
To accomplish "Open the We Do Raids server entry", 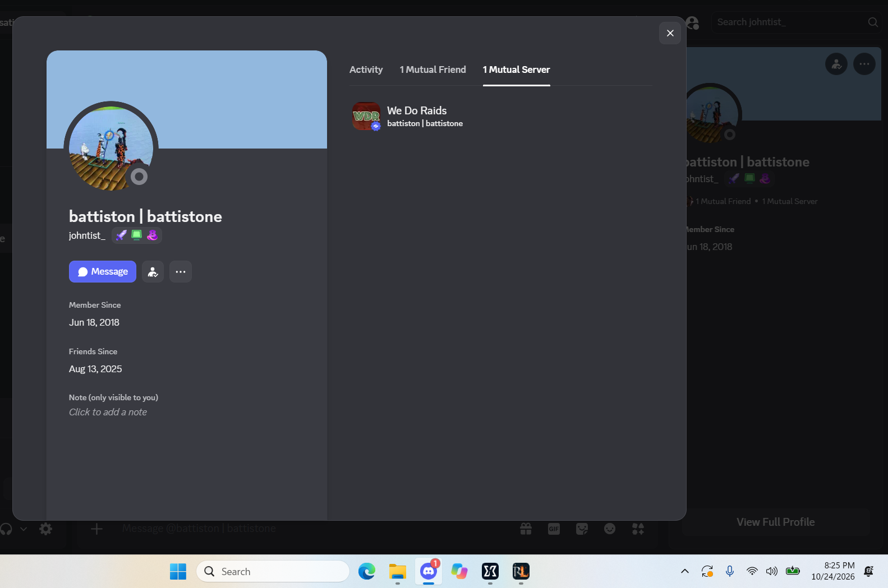I will 501,116.
